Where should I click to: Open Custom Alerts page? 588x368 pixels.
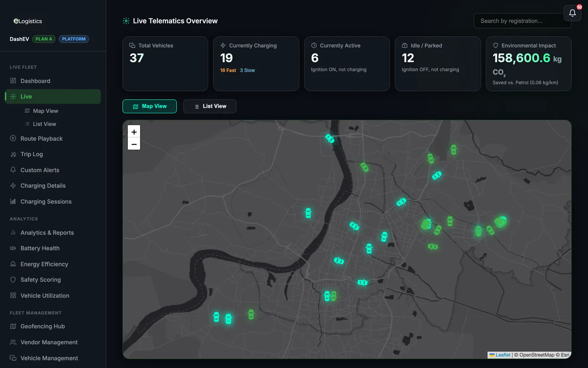click(53, 170)
